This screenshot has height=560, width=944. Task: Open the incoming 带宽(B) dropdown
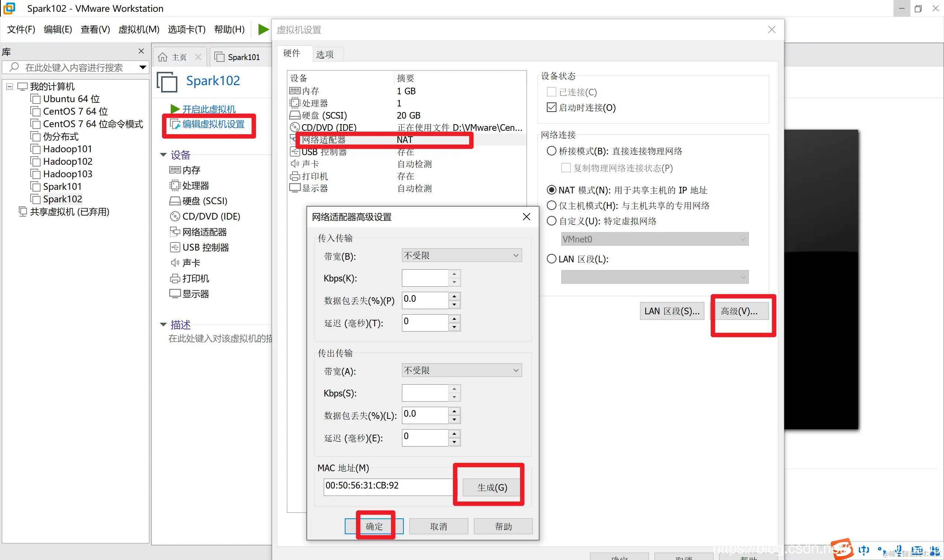tap(461, 255)
